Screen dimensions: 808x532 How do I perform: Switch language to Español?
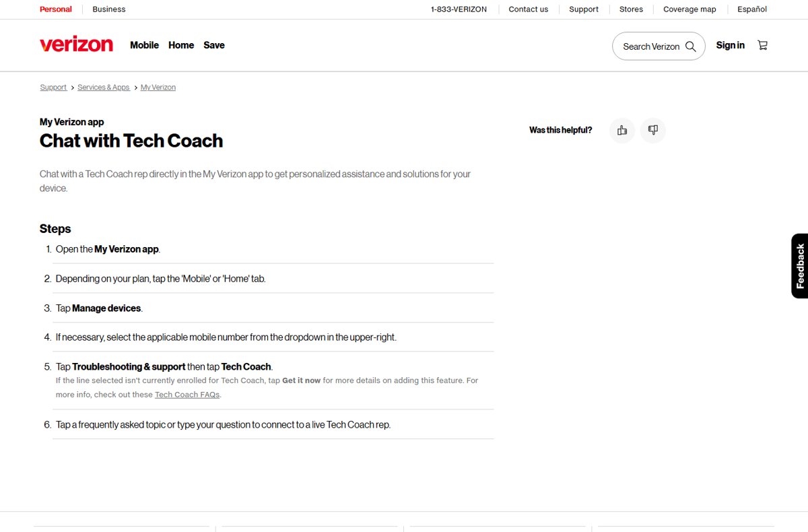coord(752,9)
